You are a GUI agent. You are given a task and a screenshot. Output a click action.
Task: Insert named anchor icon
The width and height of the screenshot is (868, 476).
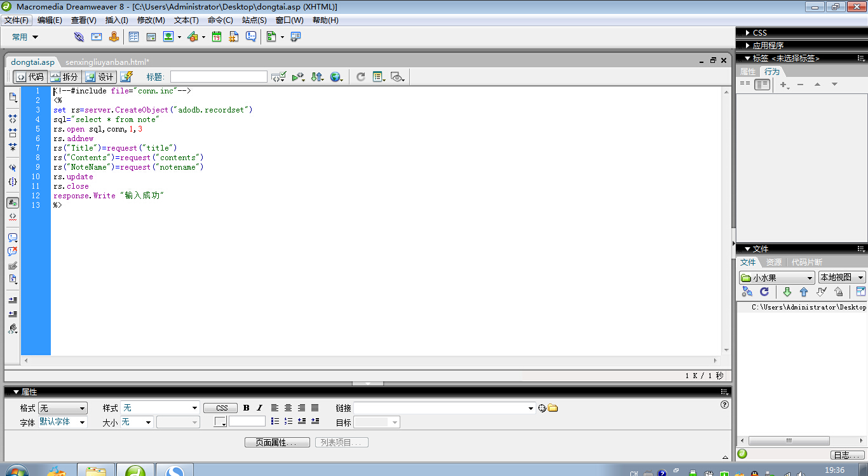click(x=114, y=37)
